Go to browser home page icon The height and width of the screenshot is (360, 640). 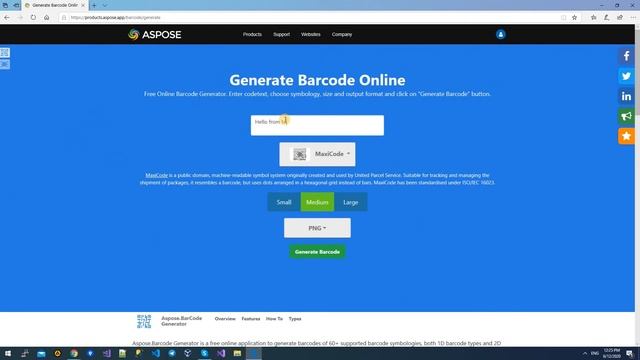47,18
